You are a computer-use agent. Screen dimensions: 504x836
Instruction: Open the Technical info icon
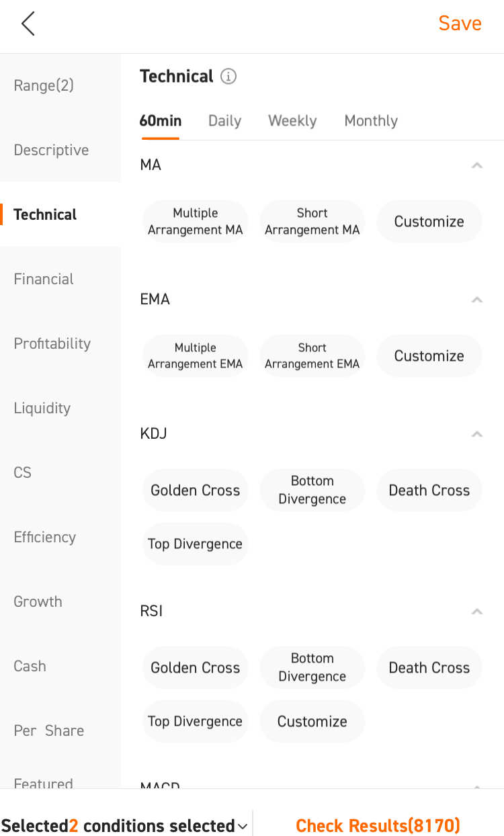click(x=228, y=77)
